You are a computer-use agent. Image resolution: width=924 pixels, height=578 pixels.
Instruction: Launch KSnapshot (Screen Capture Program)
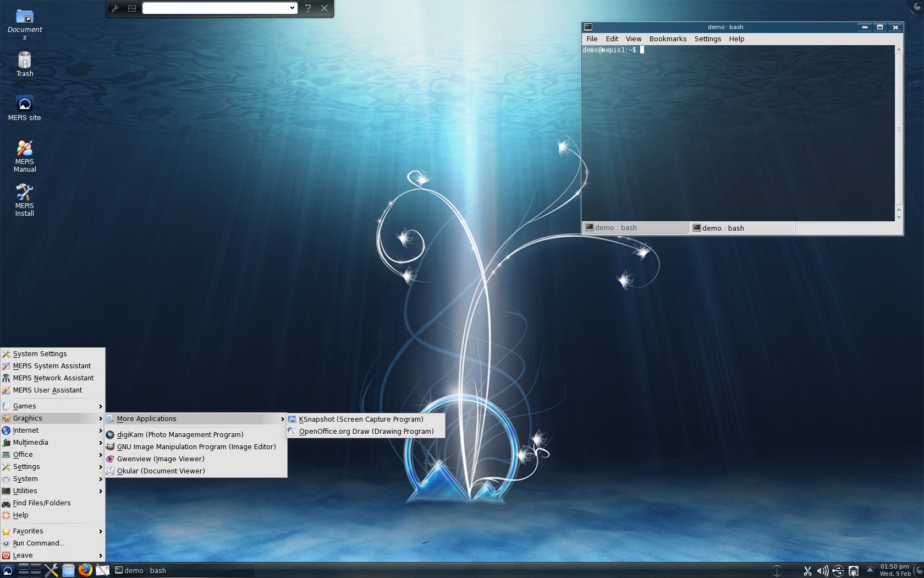coord(366,419)
